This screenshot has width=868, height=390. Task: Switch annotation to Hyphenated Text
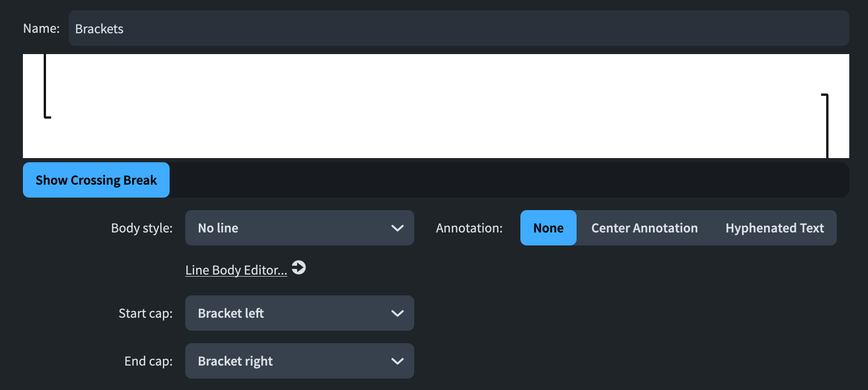(774, 228)
